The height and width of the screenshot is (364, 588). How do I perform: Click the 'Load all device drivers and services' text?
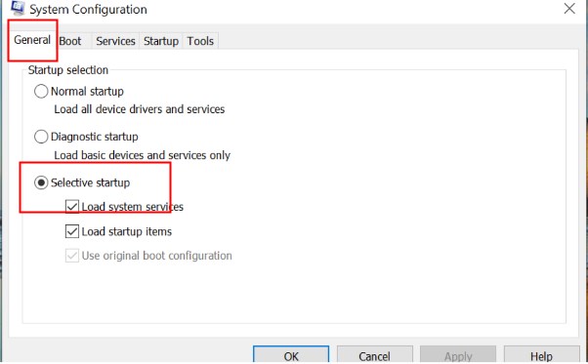[140, 109]
